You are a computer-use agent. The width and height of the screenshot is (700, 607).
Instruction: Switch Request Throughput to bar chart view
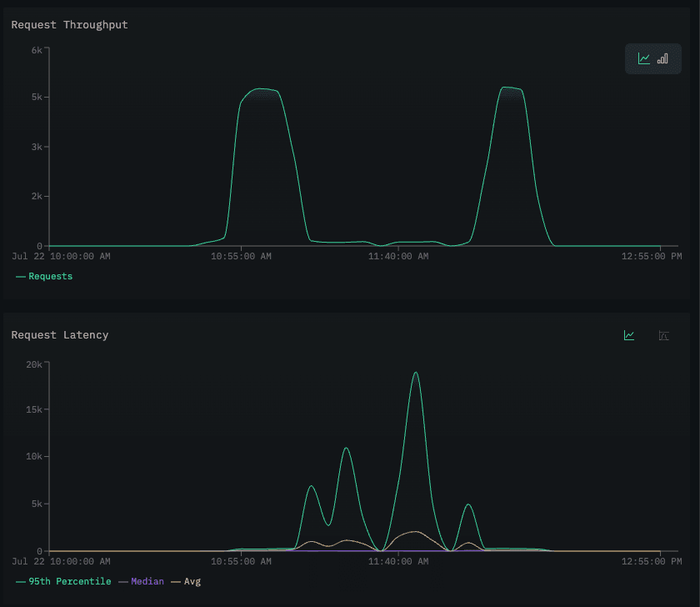(663, 58)
